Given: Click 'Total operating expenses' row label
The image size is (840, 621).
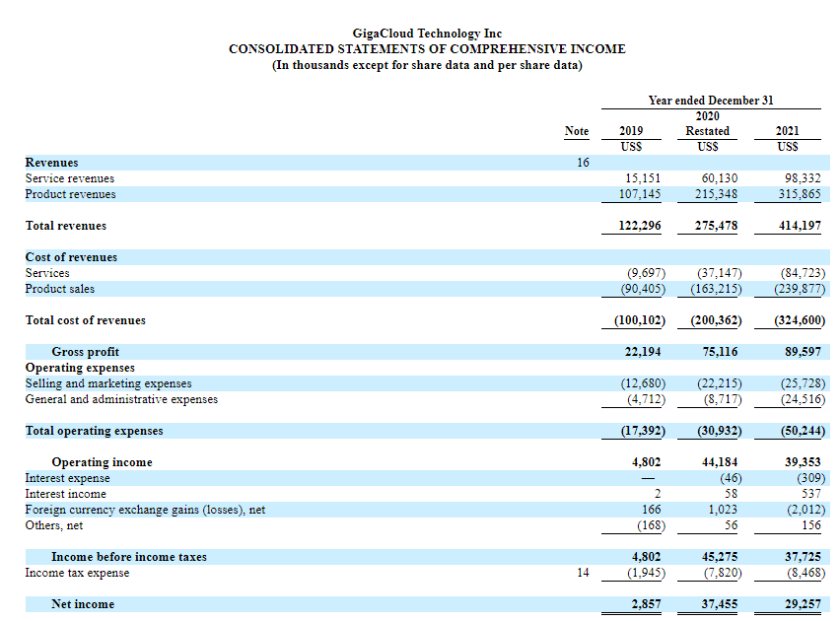Looking at the screenshot, I should (94, 431).
